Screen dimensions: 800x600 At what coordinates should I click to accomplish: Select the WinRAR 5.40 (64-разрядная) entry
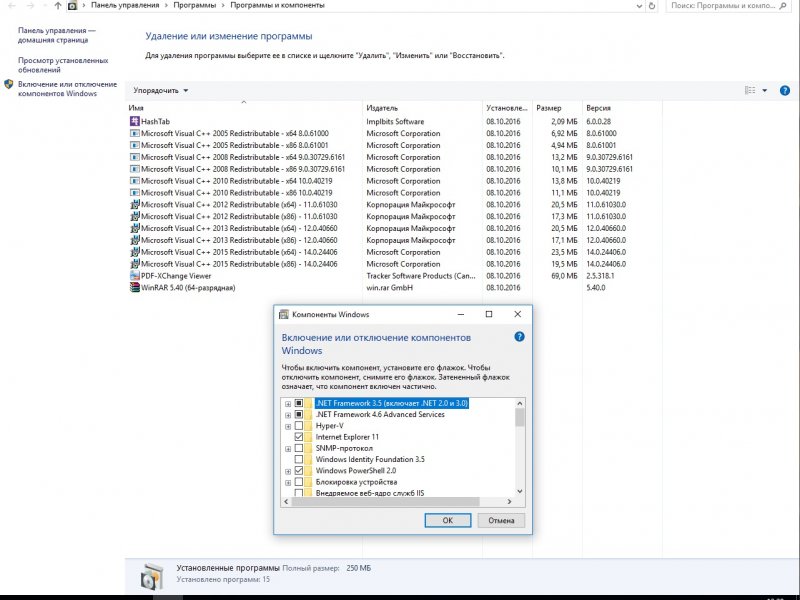(188, 288)
